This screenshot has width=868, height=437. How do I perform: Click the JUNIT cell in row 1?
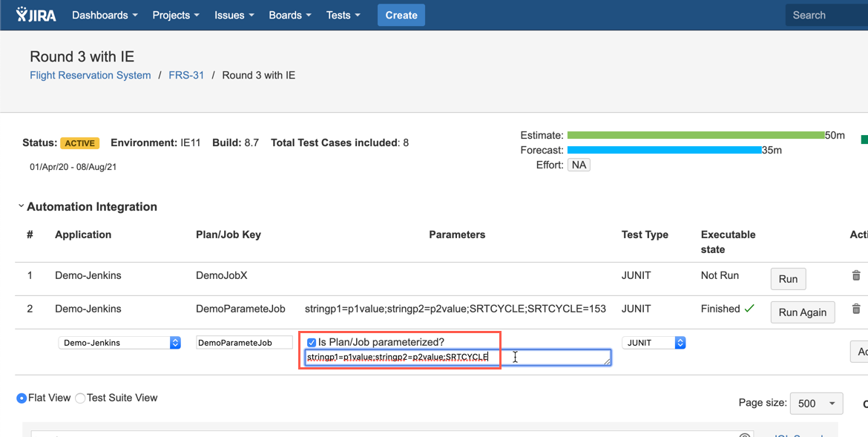636,275
